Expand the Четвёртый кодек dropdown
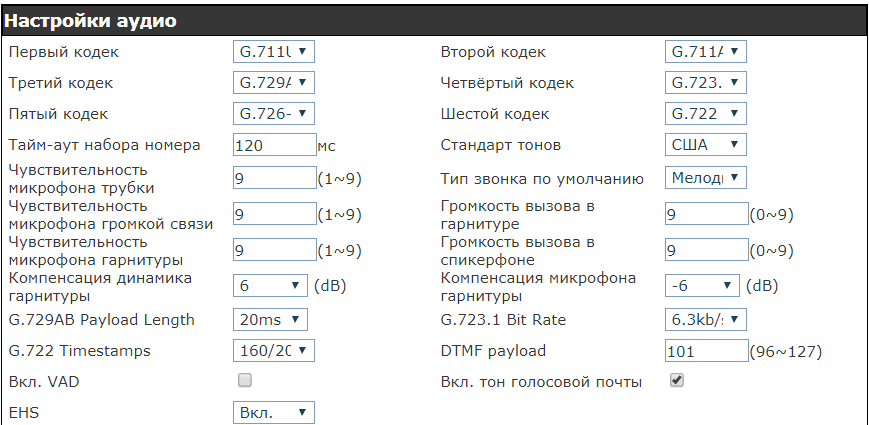Image resolution: width=869 pixels, height=425 pixels. point(706,82)
